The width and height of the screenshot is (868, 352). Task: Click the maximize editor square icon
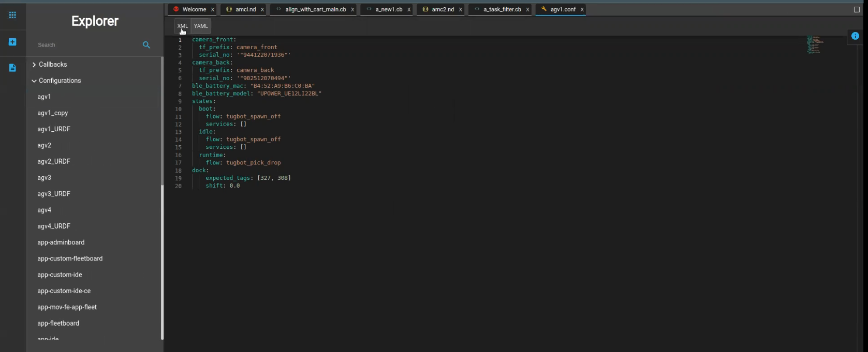coord(857,9)
